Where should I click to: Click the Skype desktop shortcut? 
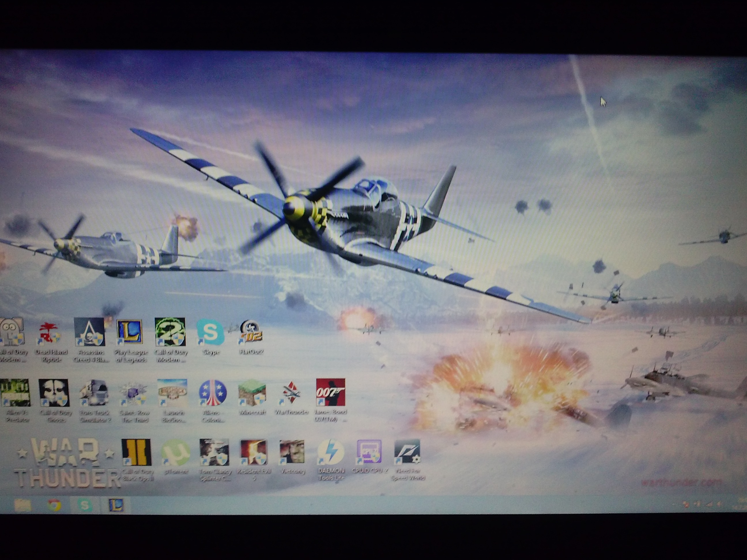pos(210,333)
